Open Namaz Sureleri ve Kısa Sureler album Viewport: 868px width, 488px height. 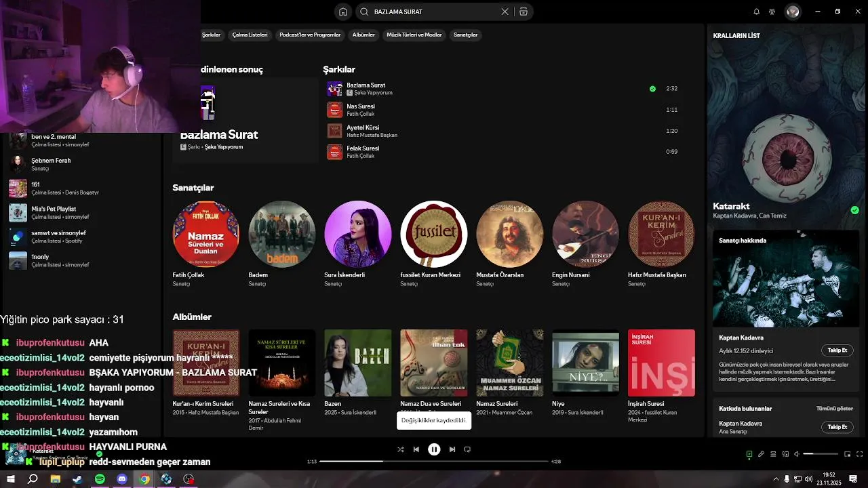tap(282, 363)
